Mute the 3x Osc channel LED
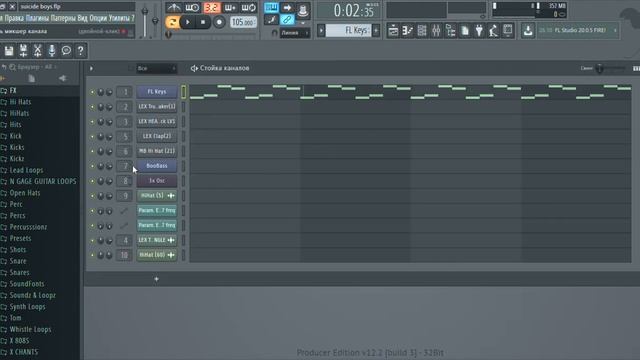Viewport: 640px width, 360px height. tap(92, 181)
